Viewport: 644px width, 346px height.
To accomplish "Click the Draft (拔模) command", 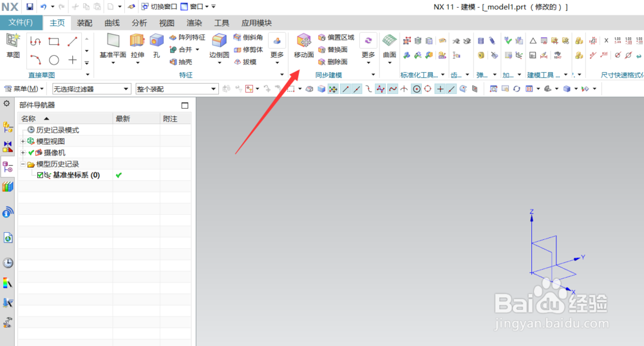I will [245, 62].
